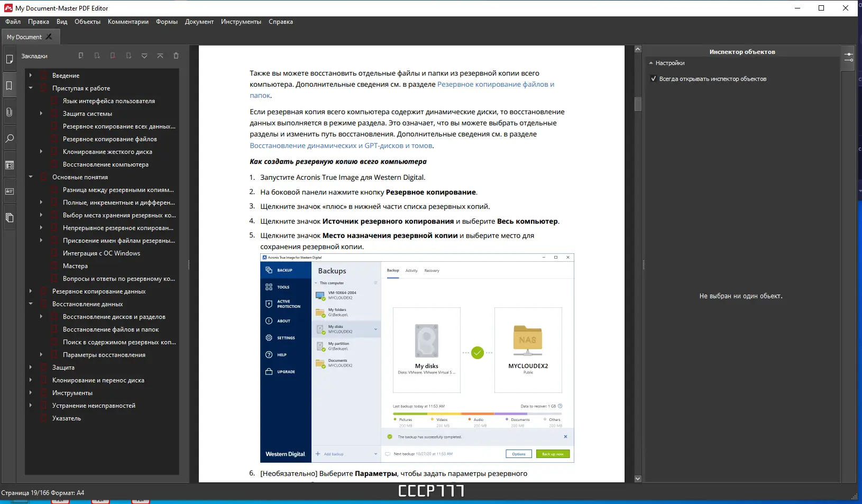This screenshot has height=504, width=862.
Task: Collapse the Основные понятия bookmark
Action: click(x=31, y=177)
